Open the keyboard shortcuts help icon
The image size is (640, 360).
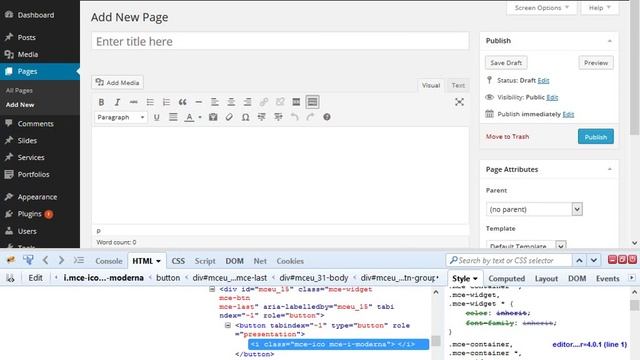click(x=327, y=118)
